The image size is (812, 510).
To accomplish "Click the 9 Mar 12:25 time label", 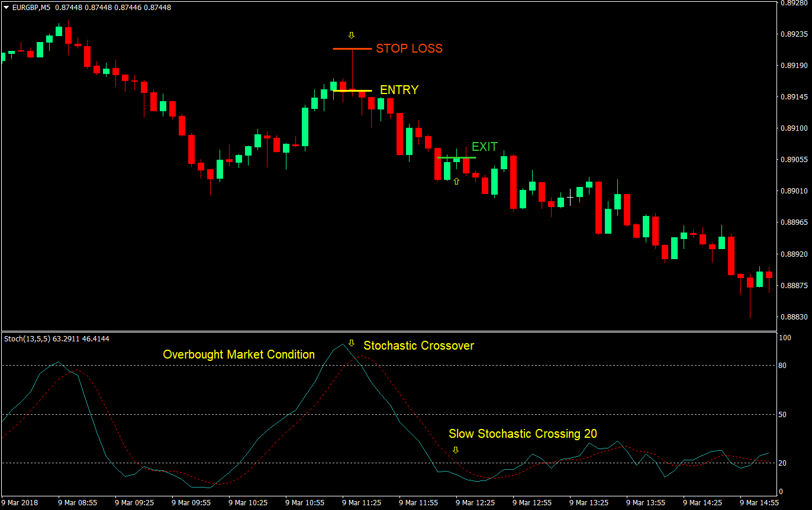I will [x=475, y=502].
